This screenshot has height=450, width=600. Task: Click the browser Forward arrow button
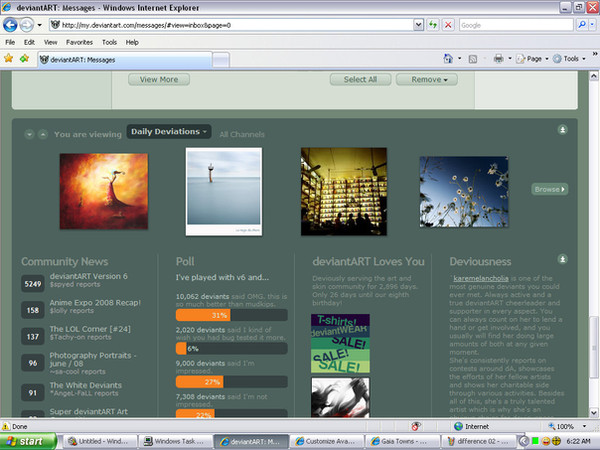[26, 25]
